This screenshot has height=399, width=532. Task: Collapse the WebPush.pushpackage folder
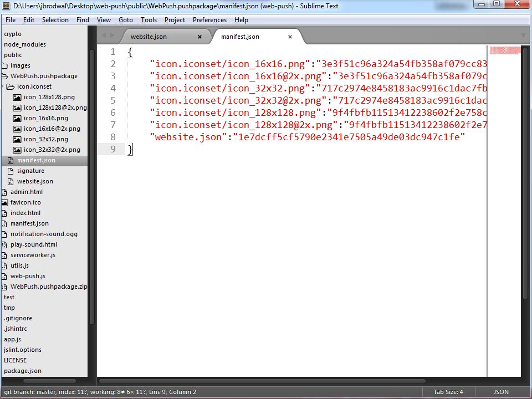(x=44, y=76)
